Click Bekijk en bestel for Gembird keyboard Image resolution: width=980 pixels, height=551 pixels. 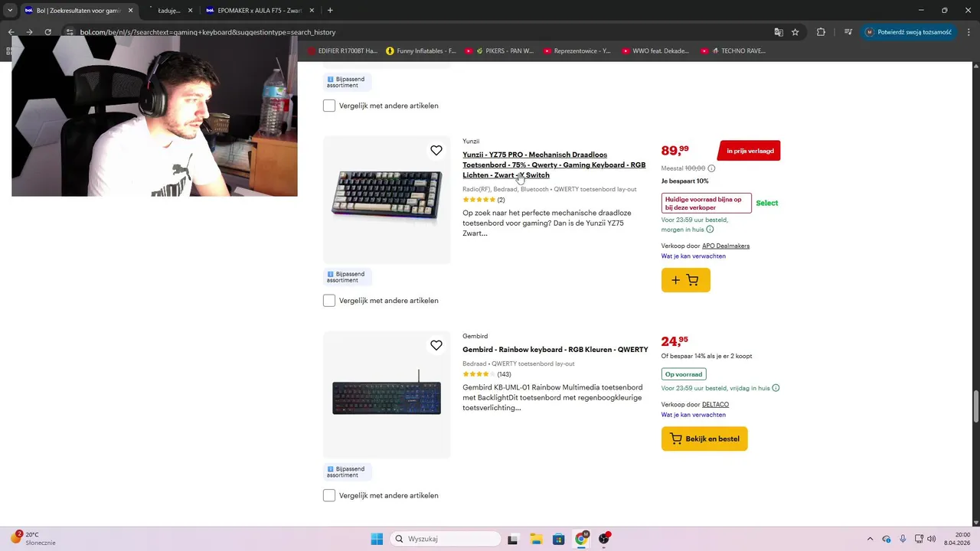704,439
